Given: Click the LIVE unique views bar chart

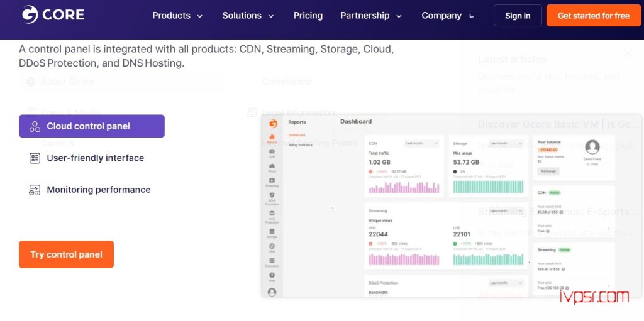Looking at the screenshot, I should point(488,259).
